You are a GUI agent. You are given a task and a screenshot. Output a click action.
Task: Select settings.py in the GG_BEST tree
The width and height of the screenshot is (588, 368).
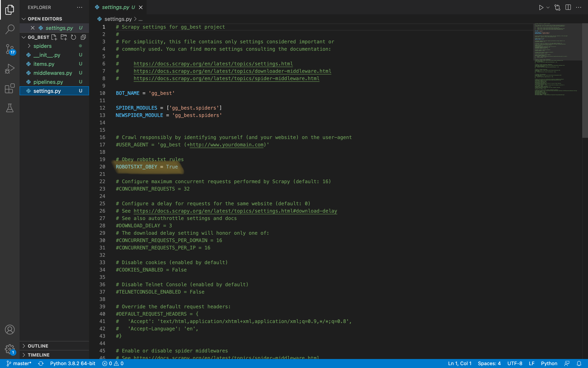[55, 91]
